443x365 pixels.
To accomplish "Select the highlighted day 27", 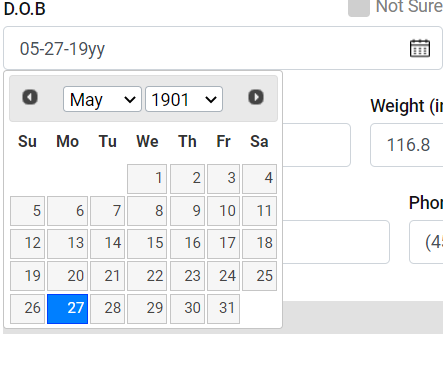I will 67,309.
